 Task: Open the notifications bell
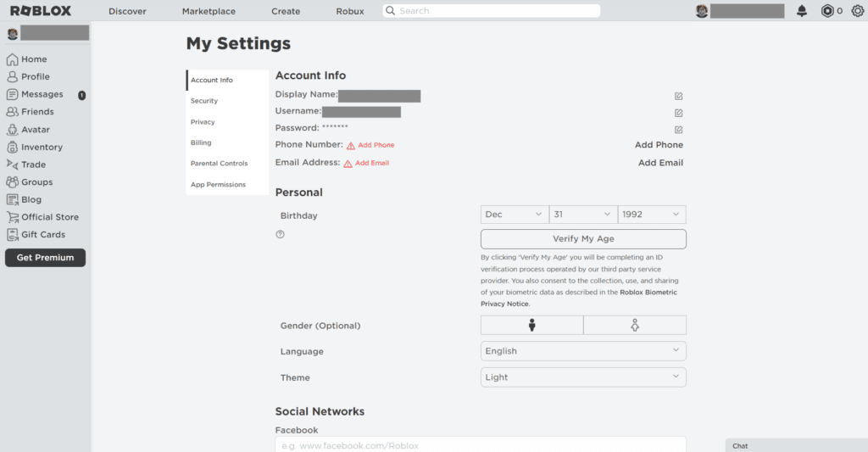click(802, 10)
